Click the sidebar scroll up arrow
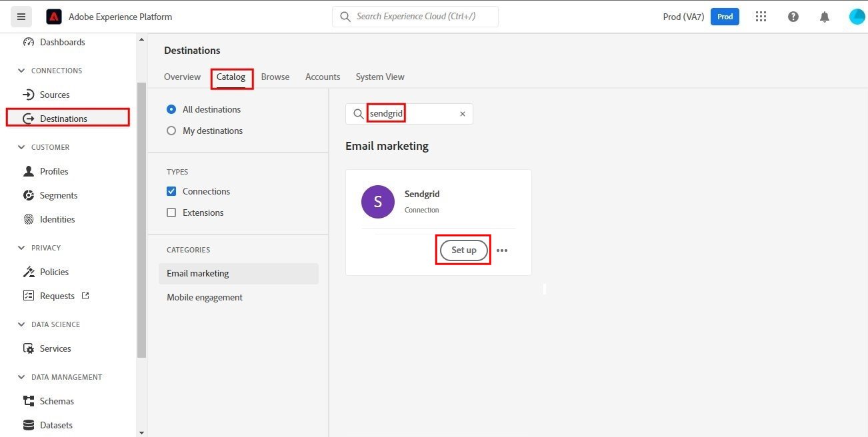 click(141, 39)
